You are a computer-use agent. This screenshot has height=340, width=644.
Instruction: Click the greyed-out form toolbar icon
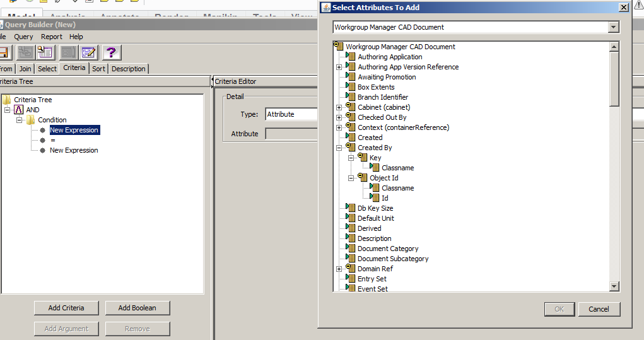pos(67,52)
